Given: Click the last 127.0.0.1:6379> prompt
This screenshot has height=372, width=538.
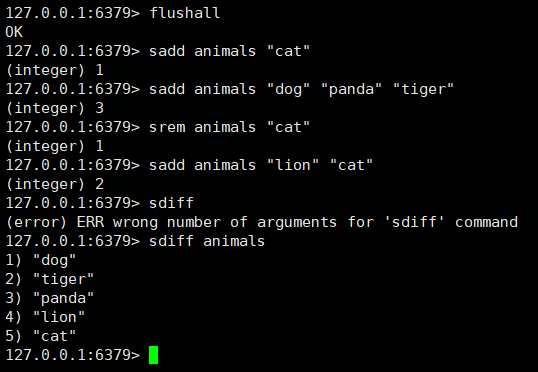Looking at the screenshot, I should pos(73,355).
